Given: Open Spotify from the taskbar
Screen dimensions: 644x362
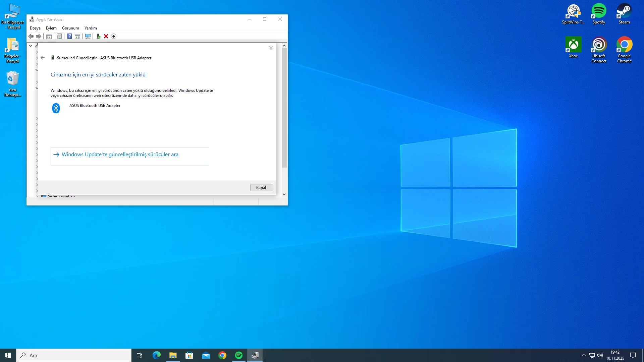Looking at the screenshot, I should [x=239, y=355].
